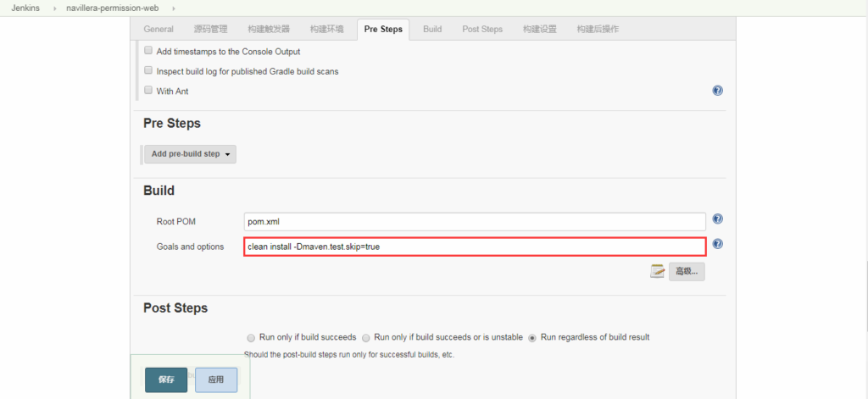Click the notepad icon beside 高级 button
This screenshot has width=868, height=399.
click(x=657, y=271)
